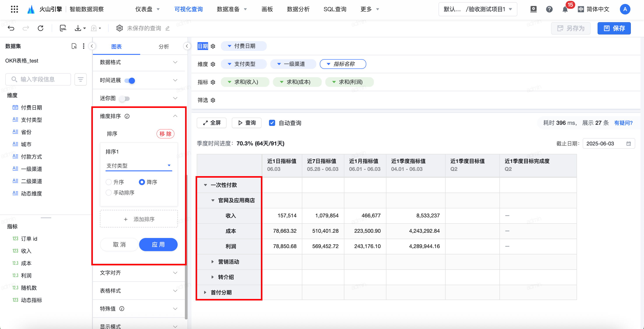Toggle the 迷你图 switch
644x329 pixels.
click(x=124, y=99)
